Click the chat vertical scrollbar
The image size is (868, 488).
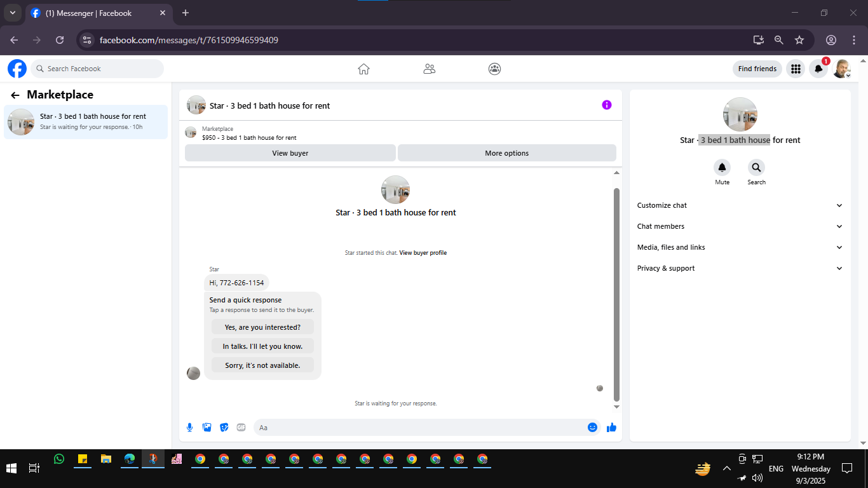tap(616, 295)
